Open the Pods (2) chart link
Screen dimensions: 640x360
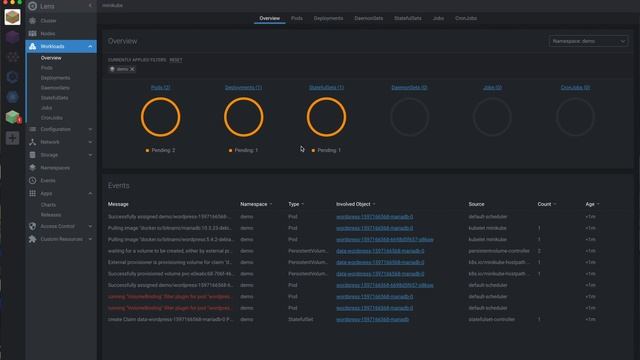click(160, 87)
